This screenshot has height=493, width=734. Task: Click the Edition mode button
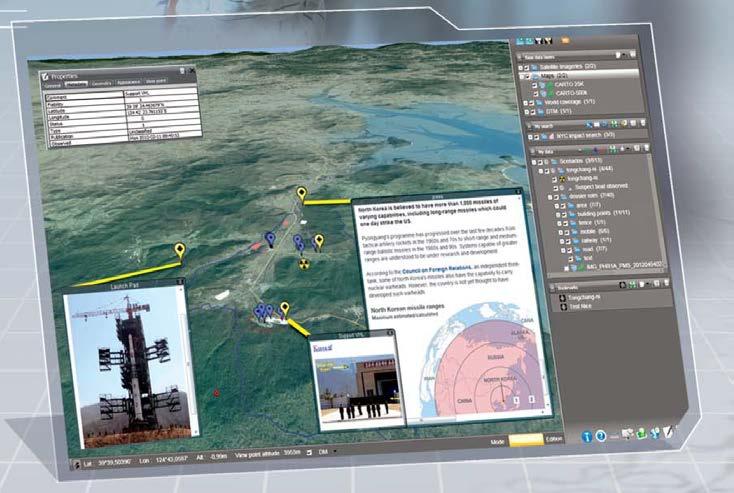click(x=554, y=439)
